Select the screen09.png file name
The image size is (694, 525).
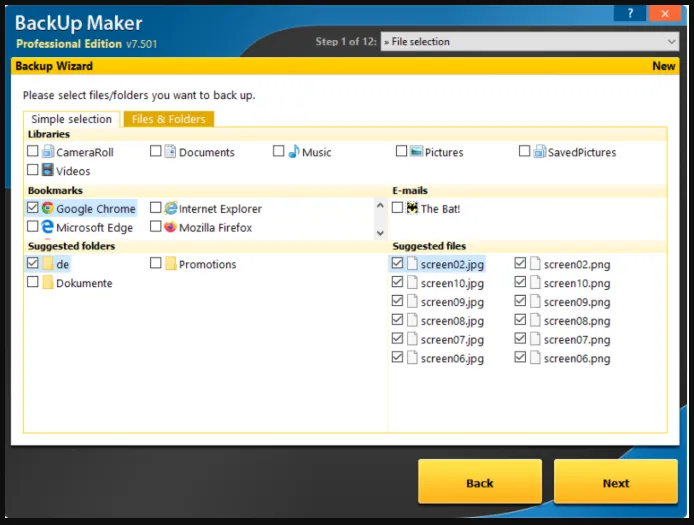[577, 302]
